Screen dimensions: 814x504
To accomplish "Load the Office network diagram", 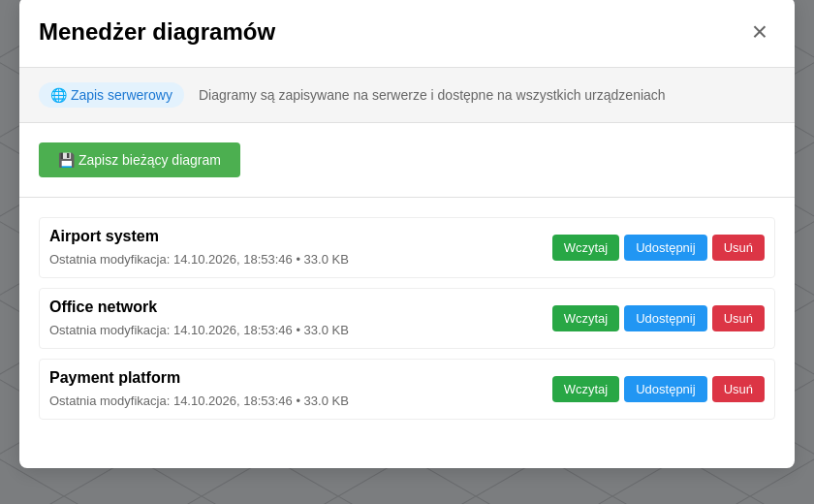I will tap(585, 318).
